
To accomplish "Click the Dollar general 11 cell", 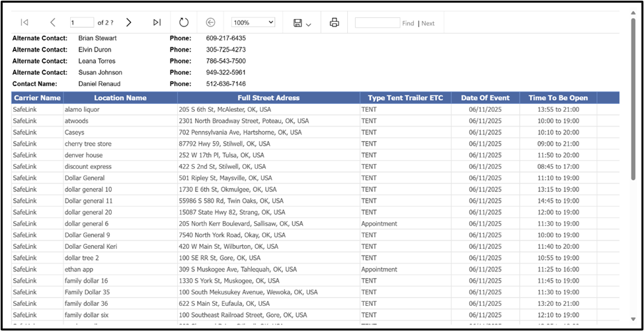I will pyautogui.click(x=120, y=201).
